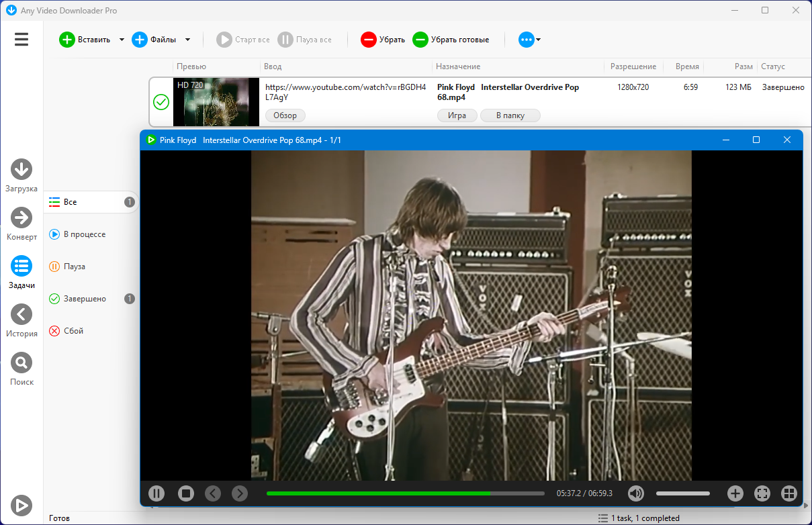
Task: Click the Пауза все button
Action: 305,40
